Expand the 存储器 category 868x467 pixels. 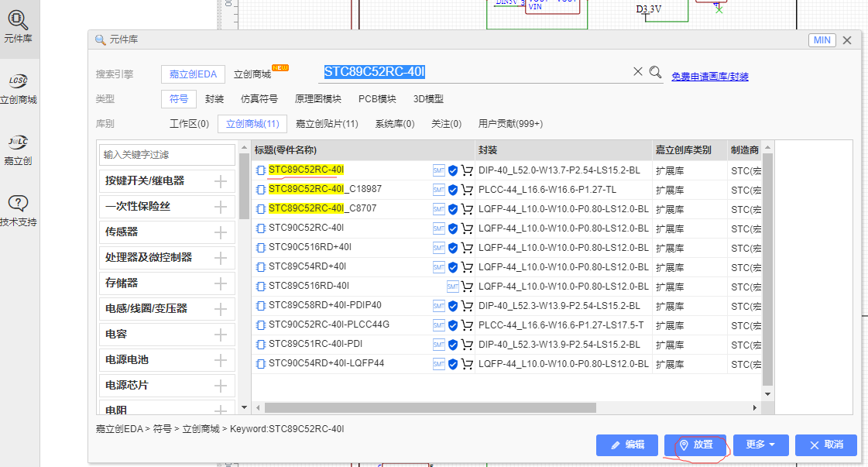coord(221,283)
